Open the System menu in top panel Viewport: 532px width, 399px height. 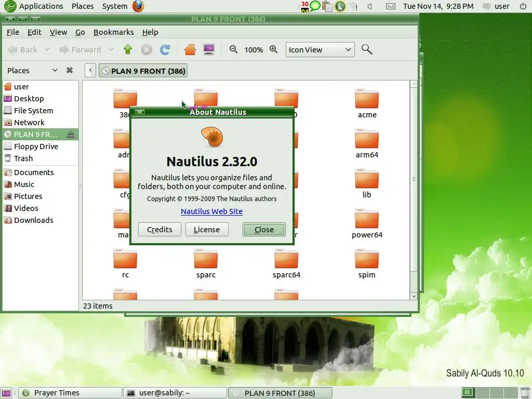point(115,6)
